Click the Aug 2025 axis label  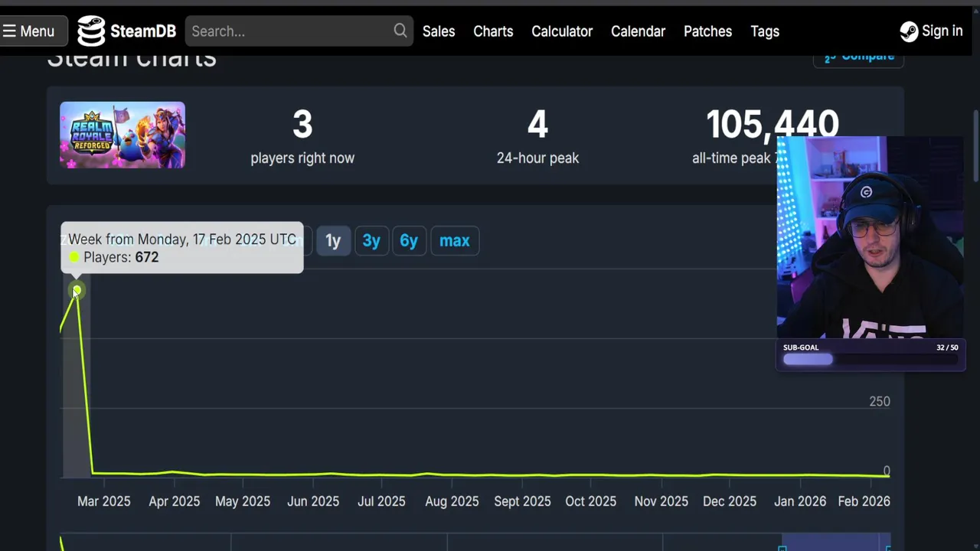[x=452, y=501]
